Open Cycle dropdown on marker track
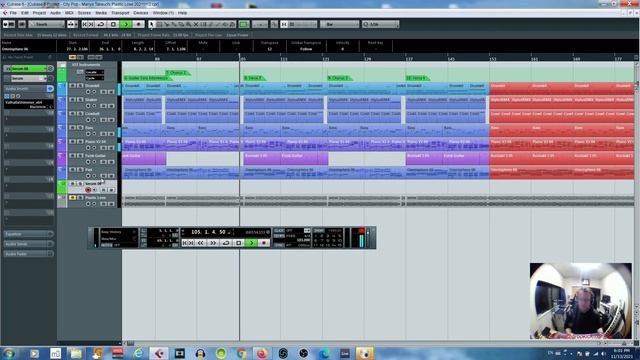 94,78
